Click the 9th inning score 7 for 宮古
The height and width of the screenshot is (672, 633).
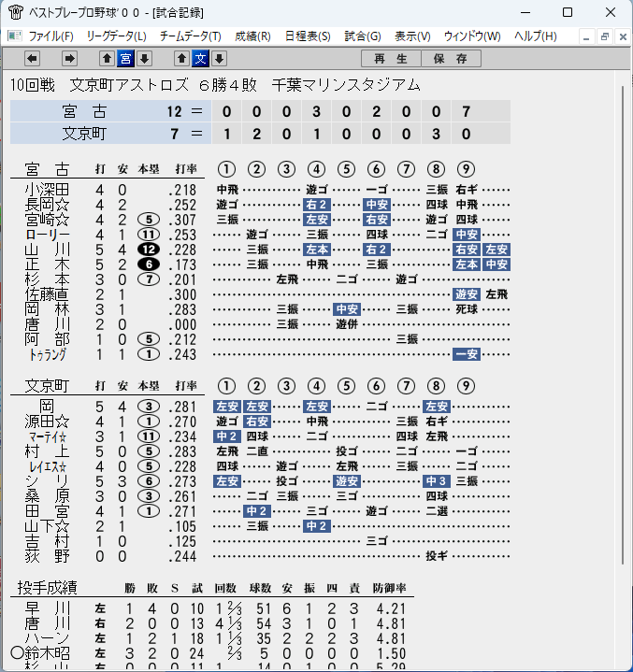click(x=467, y=112)
